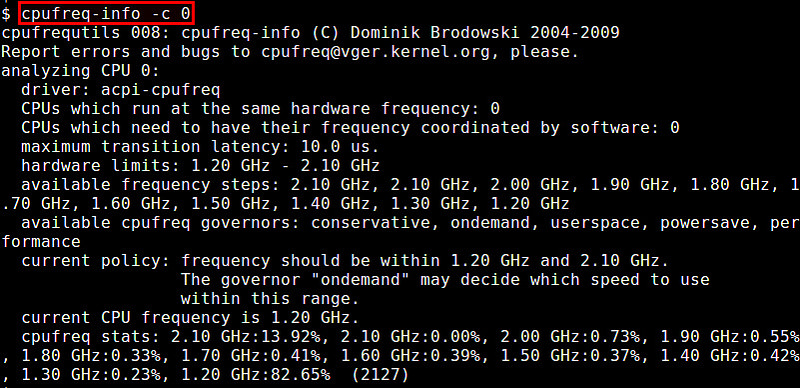The height and width of the screenshot is (388, 800).
Task: Click the highlighted cpufreq-info -c 0 command
Action: click(106, 14)
